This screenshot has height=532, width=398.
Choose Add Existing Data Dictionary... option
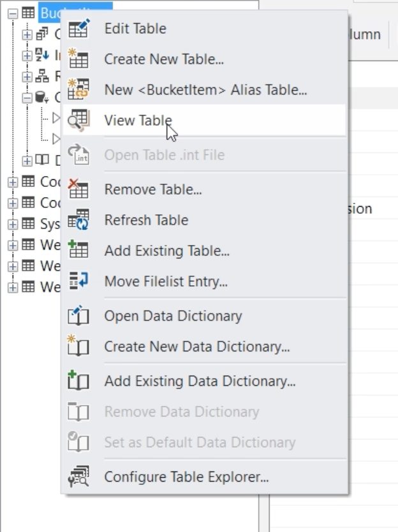point(200,381)
